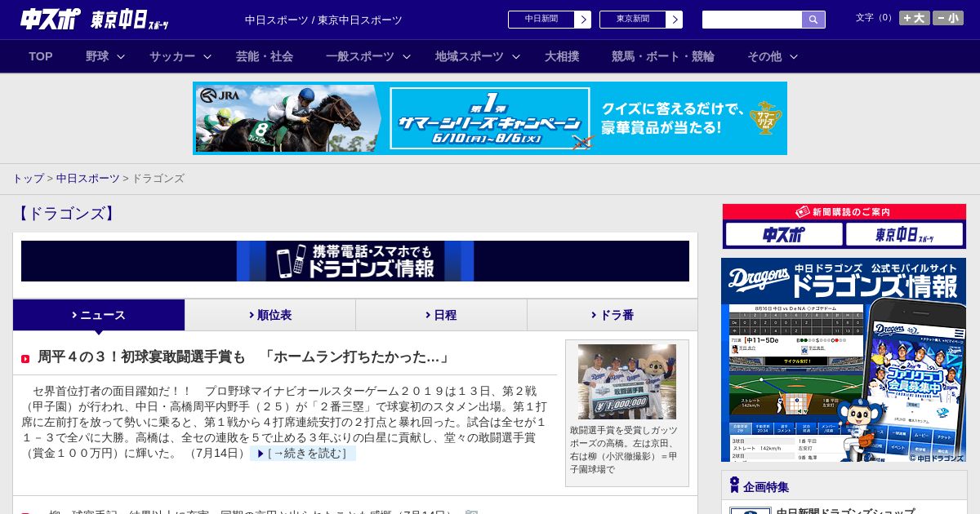Screen dimensions: 980x514
Task: Switch to the ドラ番 tab
Action: (x=612, y=315)
